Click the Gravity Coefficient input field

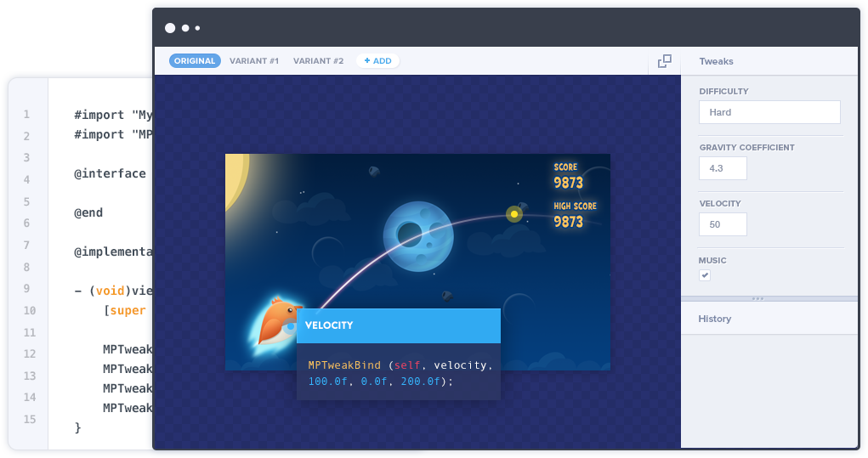[x=723, y=168]
